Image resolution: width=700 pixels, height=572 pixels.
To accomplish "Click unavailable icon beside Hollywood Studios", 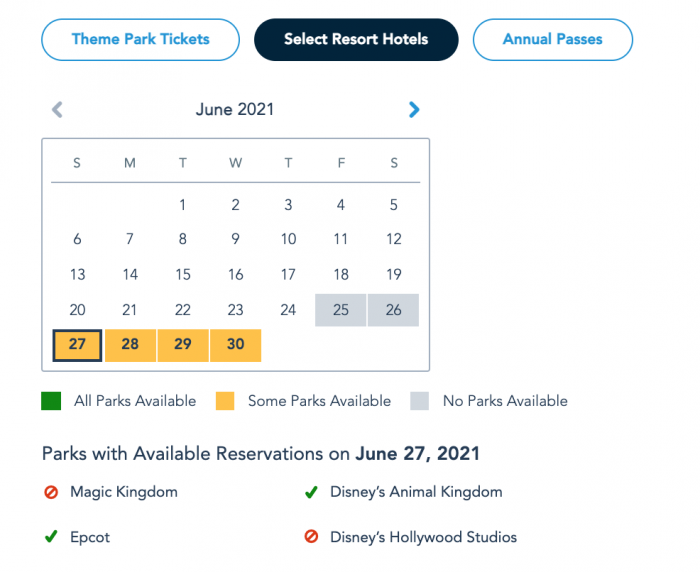I will coord(311,537).
